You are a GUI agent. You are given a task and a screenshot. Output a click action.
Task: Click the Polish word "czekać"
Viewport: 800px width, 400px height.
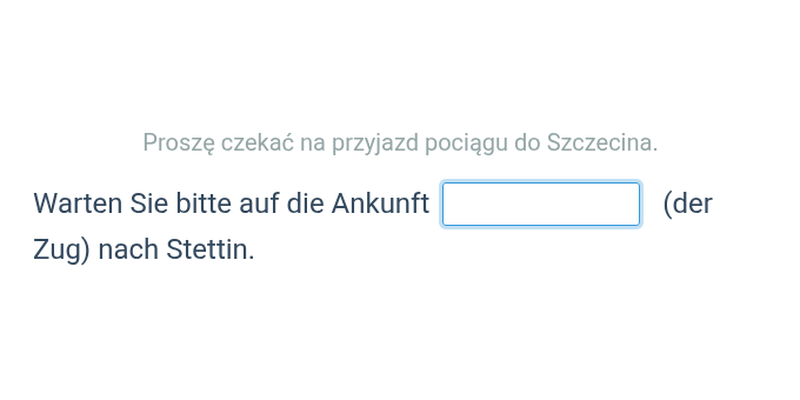tap(257, 143)
